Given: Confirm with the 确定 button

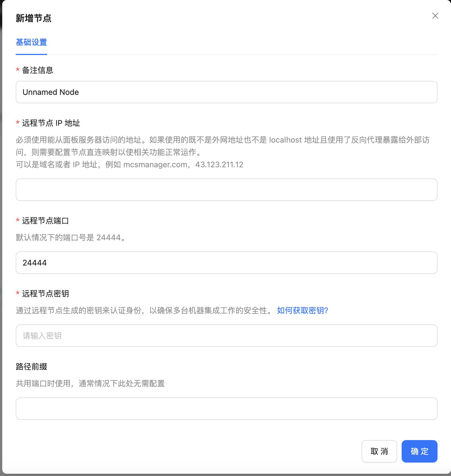Looking at the screenshot, I should coord(420,451).
